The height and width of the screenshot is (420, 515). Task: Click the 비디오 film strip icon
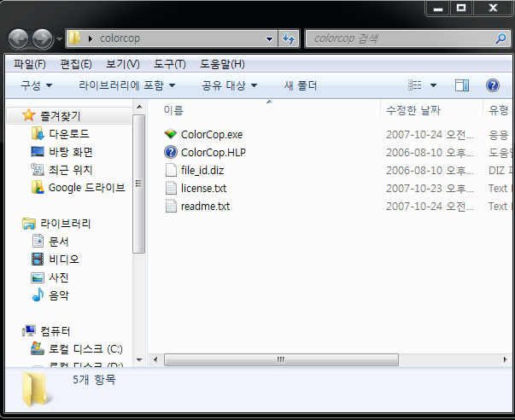click(38, 260)
